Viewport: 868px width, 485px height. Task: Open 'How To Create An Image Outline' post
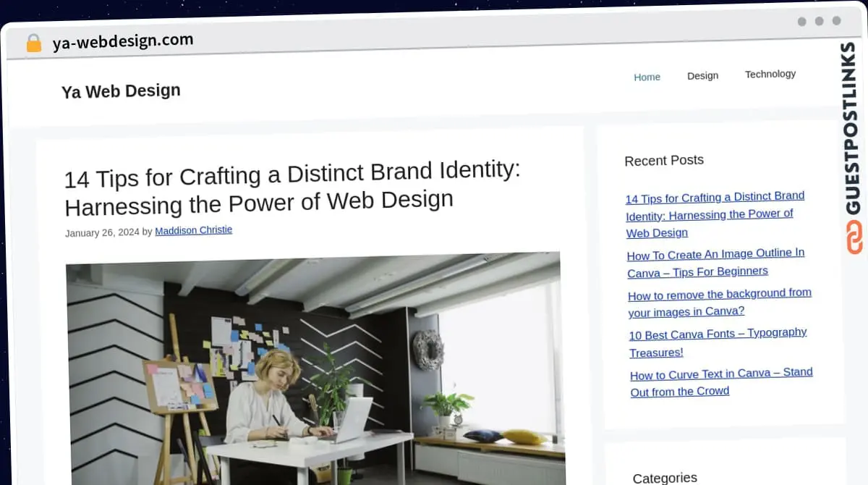(715, 262)
